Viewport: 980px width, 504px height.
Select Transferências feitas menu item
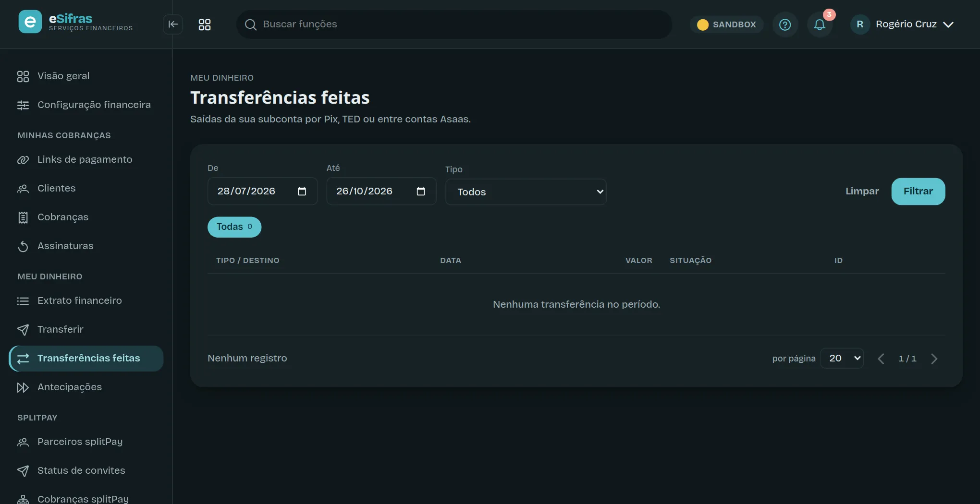[86, 359]
